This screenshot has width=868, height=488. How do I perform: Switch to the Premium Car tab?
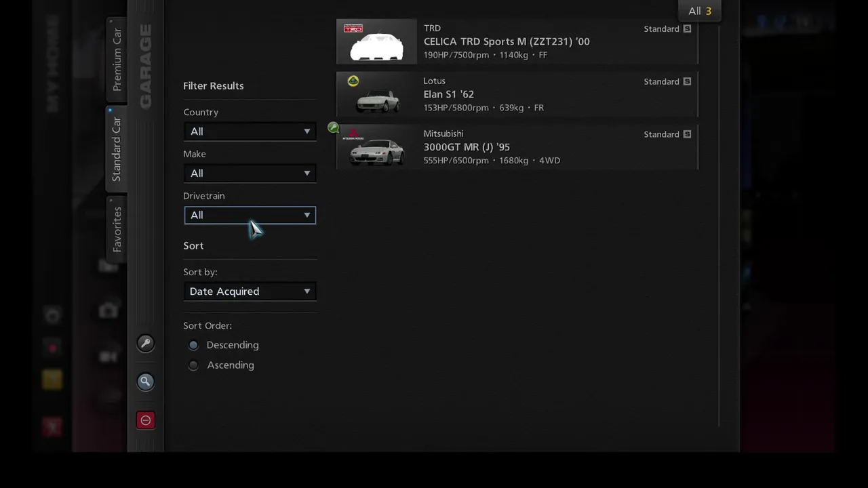(x=117, y=60)
